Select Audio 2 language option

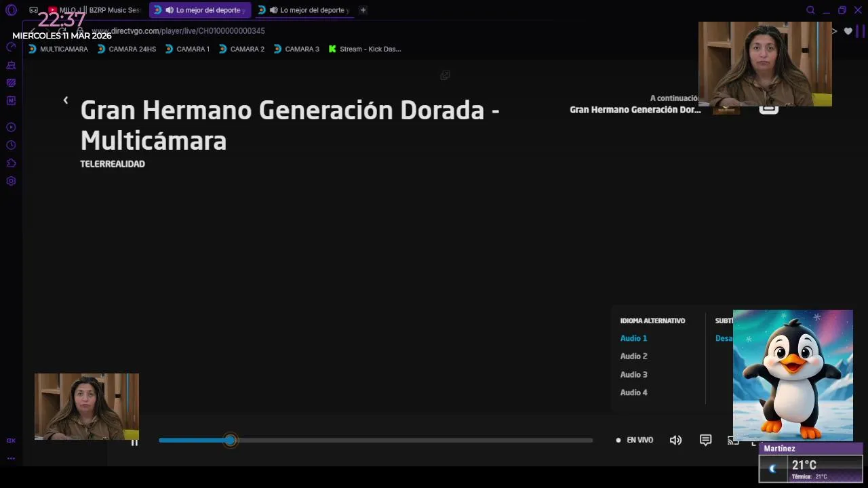coord(633,357)
